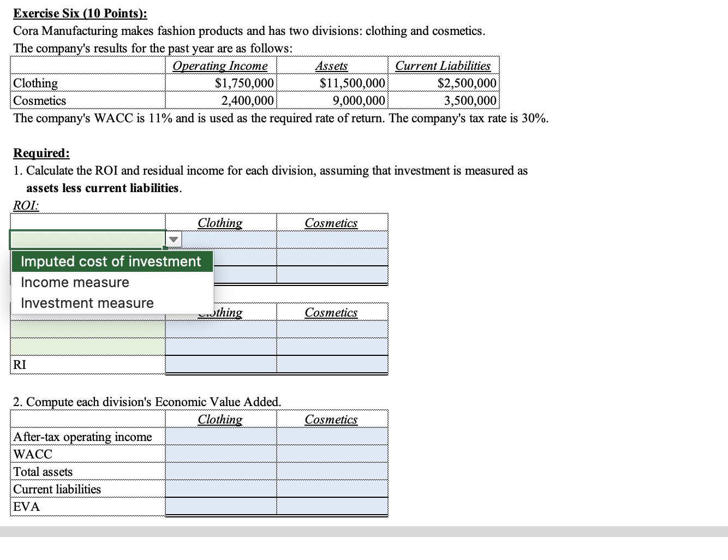Click the Total assets cell for Clothing
This screenshot has height=560, width=728.
pos(221,471)
